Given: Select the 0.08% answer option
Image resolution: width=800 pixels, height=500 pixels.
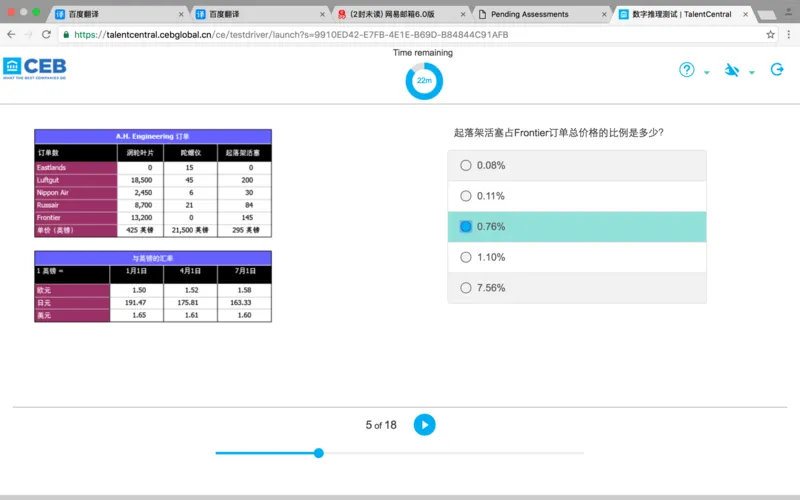Looking at the screenshot, I should (577, 165).
